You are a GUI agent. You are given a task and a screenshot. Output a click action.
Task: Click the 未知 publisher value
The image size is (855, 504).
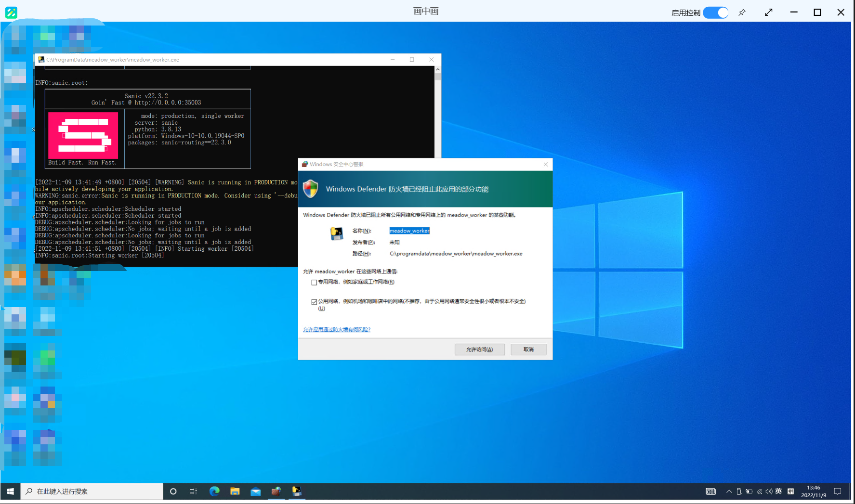[x=395, y=242]
